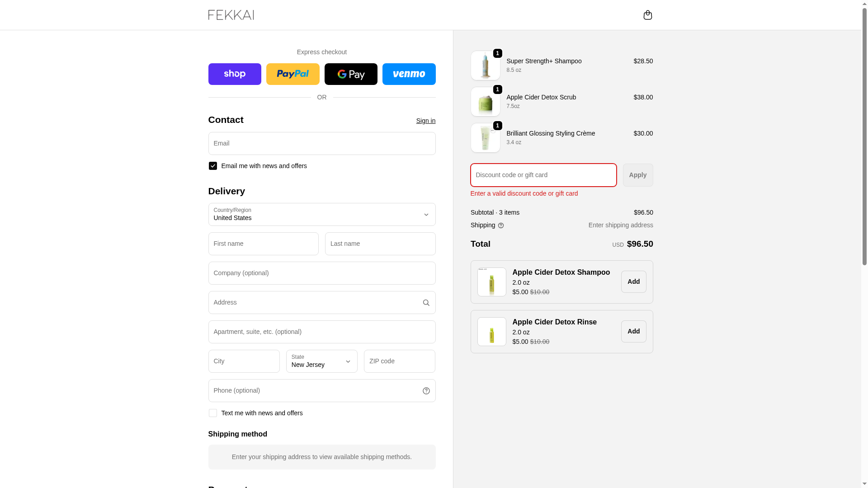Click the address search magnifier icon

[x=426, y=303]
